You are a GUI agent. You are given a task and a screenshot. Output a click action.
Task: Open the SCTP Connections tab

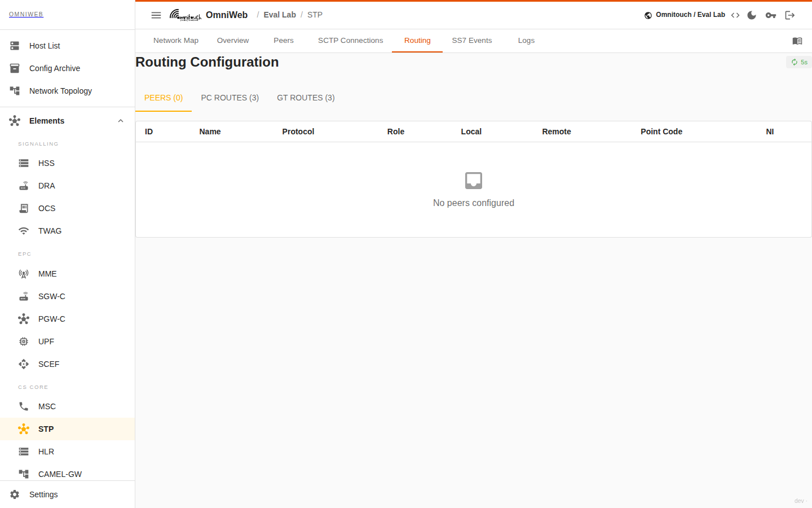pos(350,41)
